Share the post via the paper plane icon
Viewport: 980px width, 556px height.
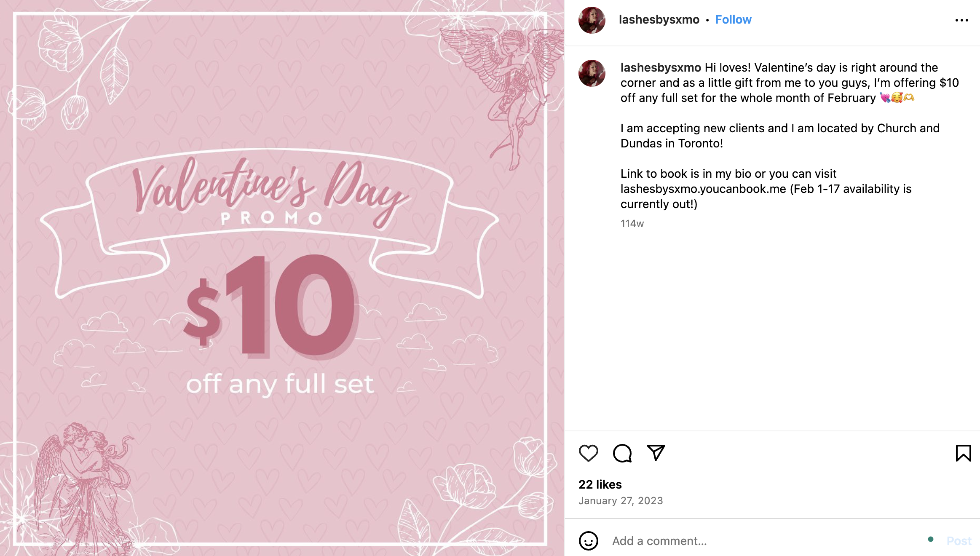pyautogui.click(x=655, y=453)
